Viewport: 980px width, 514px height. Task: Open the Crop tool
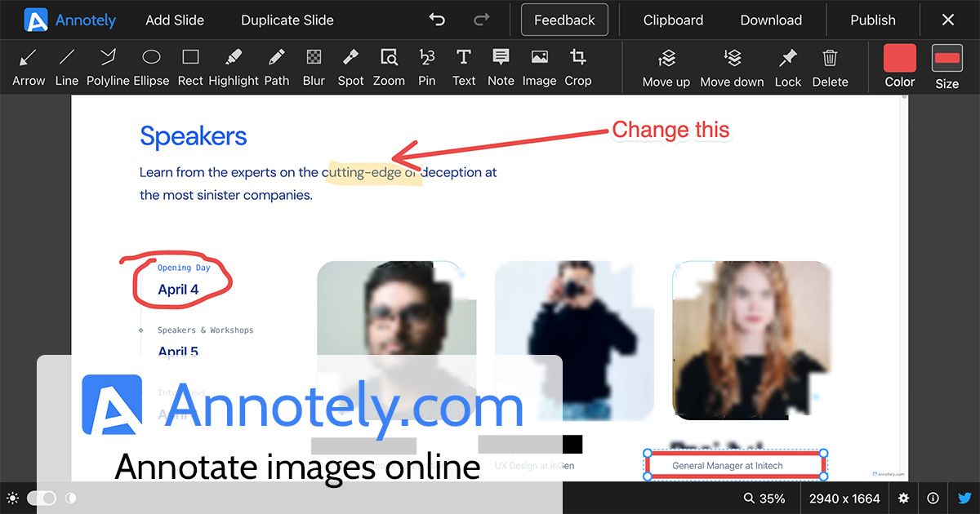point(578,65)
